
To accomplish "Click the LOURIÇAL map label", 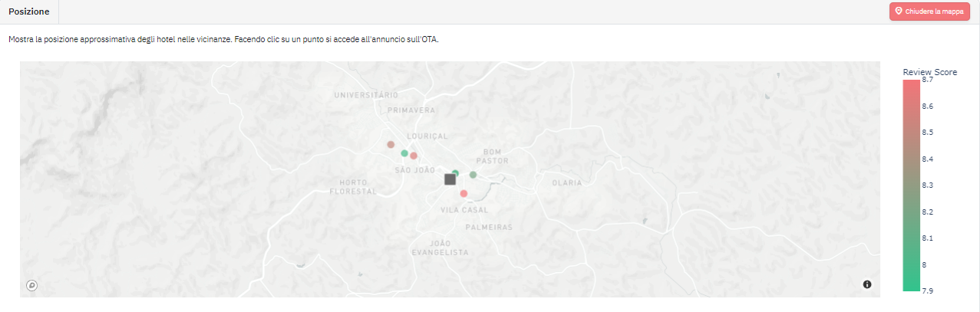I will tap(427, 136).
